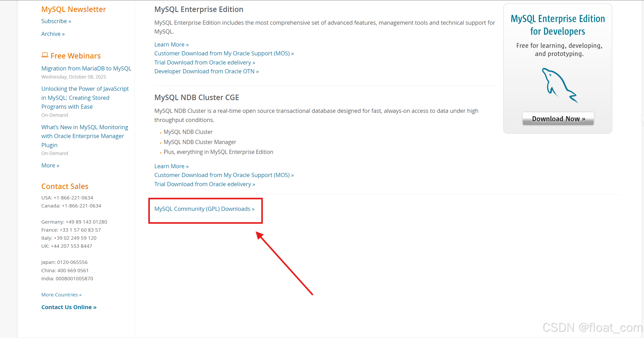Click the MySQL dolphin logo in the banner
The height and width of the screenshot is (338, 644).
pos(559,85)
